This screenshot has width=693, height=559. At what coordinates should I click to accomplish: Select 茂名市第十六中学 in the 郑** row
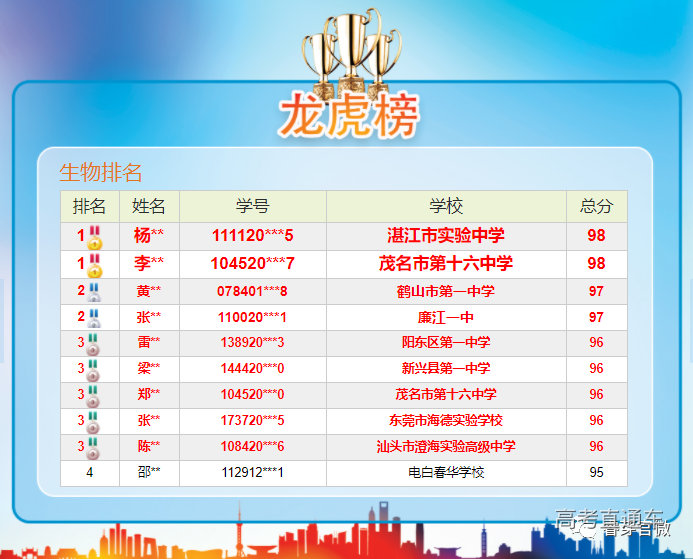(446, 394)
